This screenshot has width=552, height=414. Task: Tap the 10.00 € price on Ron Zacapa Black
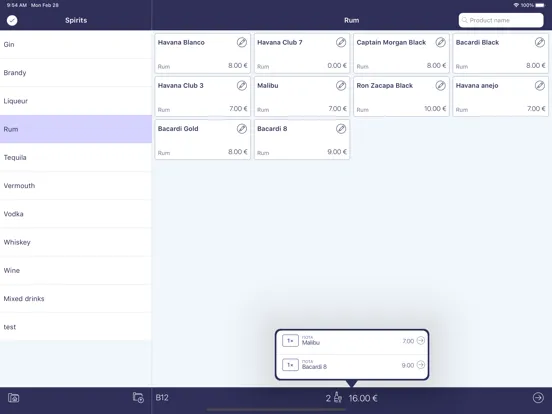(x=435, y=108)
